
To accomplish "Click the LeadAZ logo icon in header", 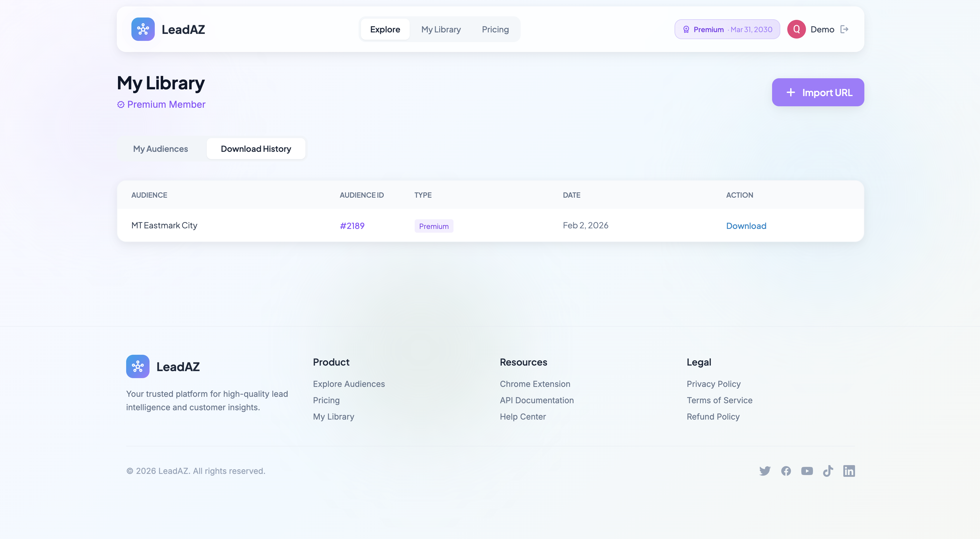I will [x=143, y=29].
